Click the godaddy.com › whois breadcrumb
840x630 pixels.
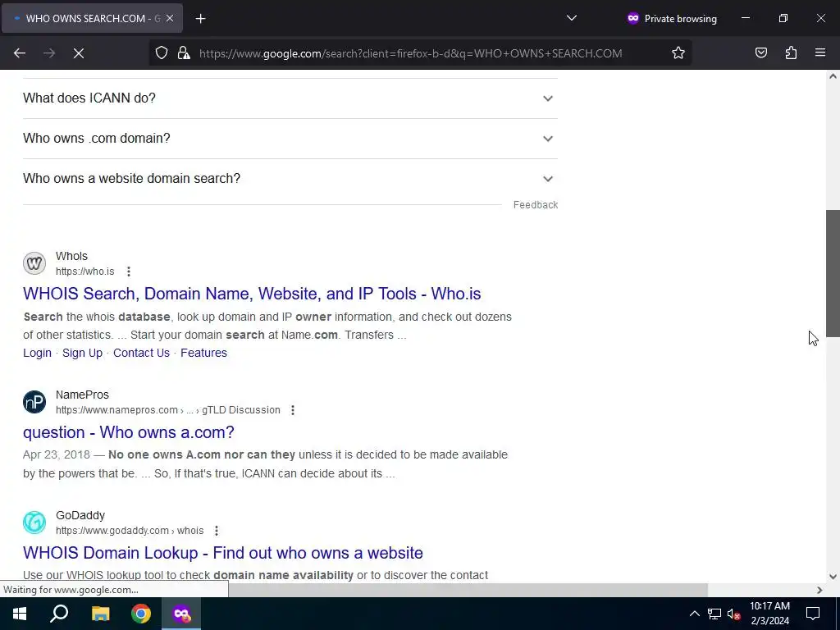coord(130,531)
